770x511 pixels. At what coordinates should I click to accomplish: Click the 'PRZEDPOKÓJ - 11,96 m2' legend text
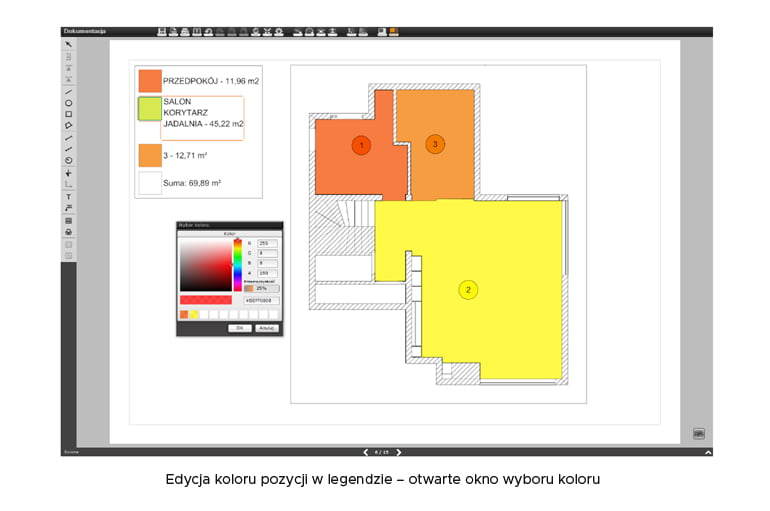tap(211, 81)
